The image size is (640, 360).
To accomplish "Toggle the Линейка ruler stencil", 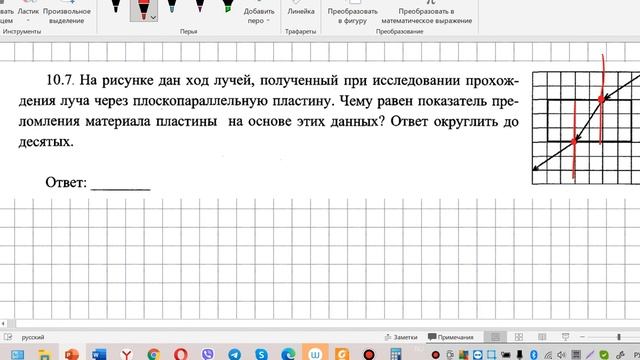I will (301, 11).
